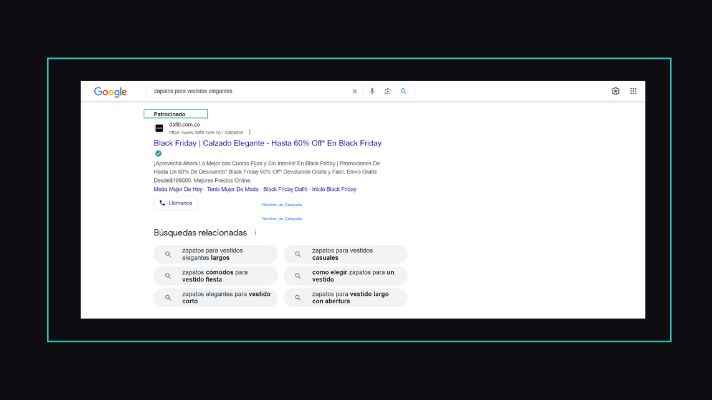Select 'zapatos elegantes para vestido corto' suggestion
This screenshot has height=400, width=712.
[x=215, y=297]
